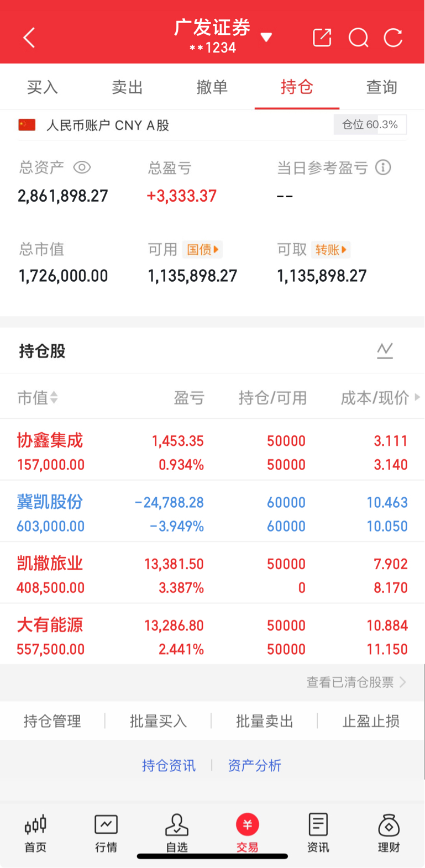The image size is (425, 868).
Task: Tap the 转账 shortcut button
Action: click(x=331, y=250)
